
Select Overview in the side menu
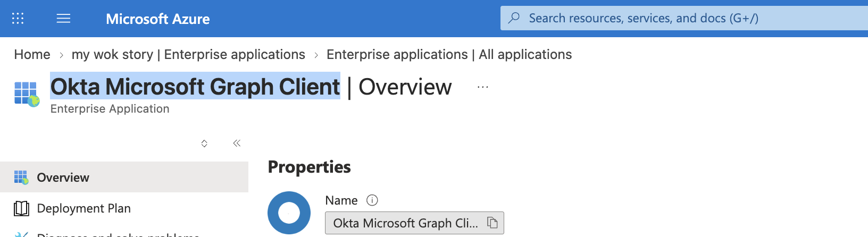click(124, 177)
